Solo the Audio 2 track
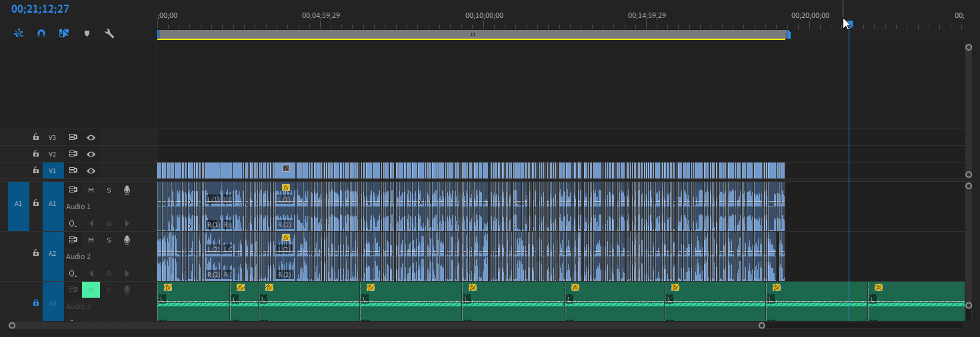Screen dimensions: 980x337 tap(109, 240)
